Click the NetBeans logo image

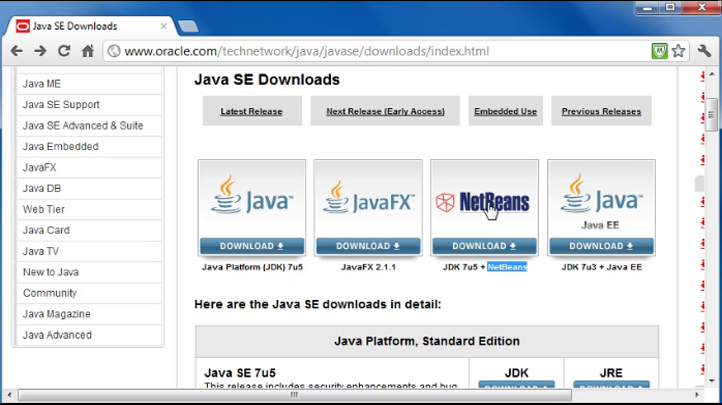tap(484, 201)
